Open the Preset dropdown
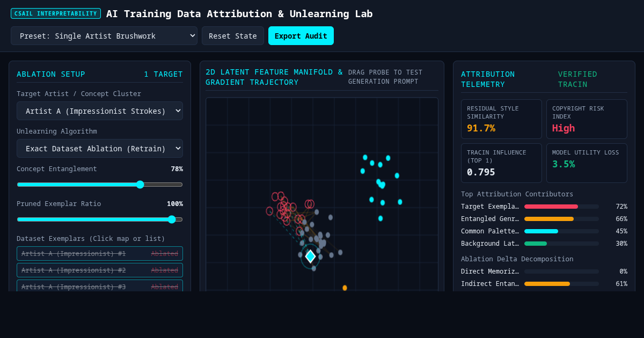The width and height of the screenshot is (644, 338). click(104, 36)
